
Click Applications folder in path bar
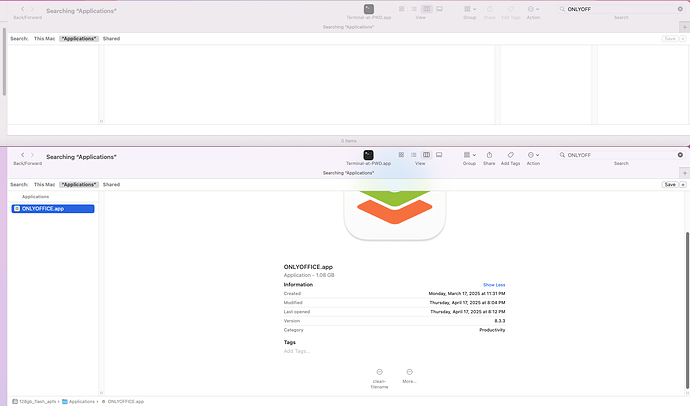[x=78, y=401]
